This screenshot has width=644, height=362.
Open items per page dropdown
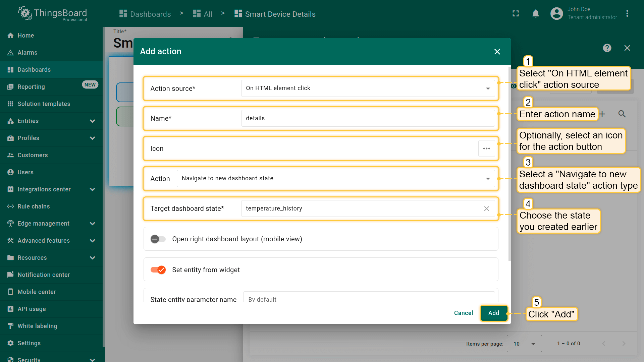click(524, 344)
